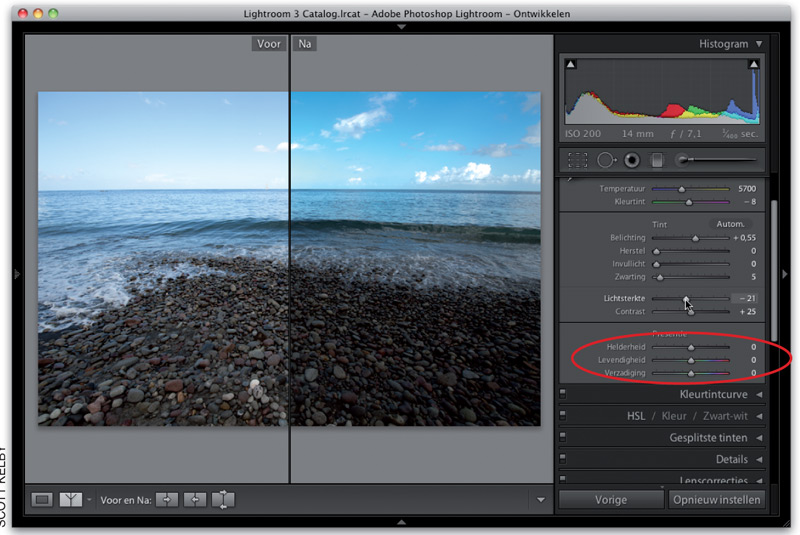Click the Autom. tone button
800x535 pixels.
pyautogui.click(x=730, y=224)
